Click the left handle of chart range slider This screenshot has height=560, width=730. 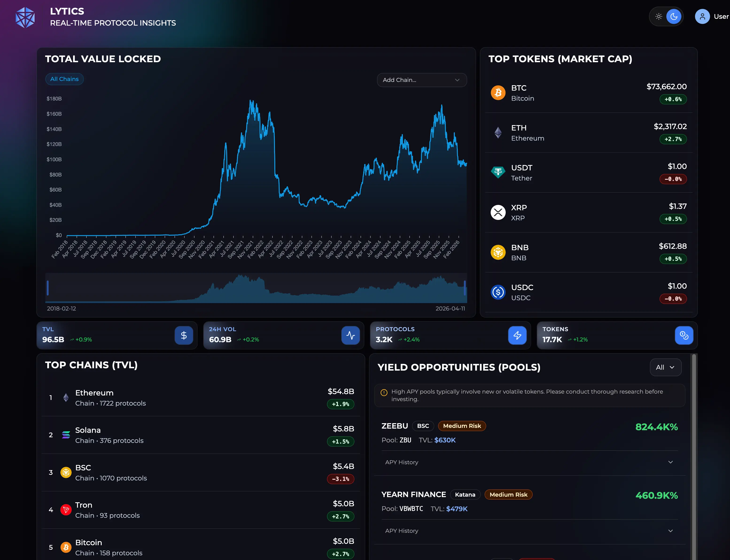(x=48, y=288)
